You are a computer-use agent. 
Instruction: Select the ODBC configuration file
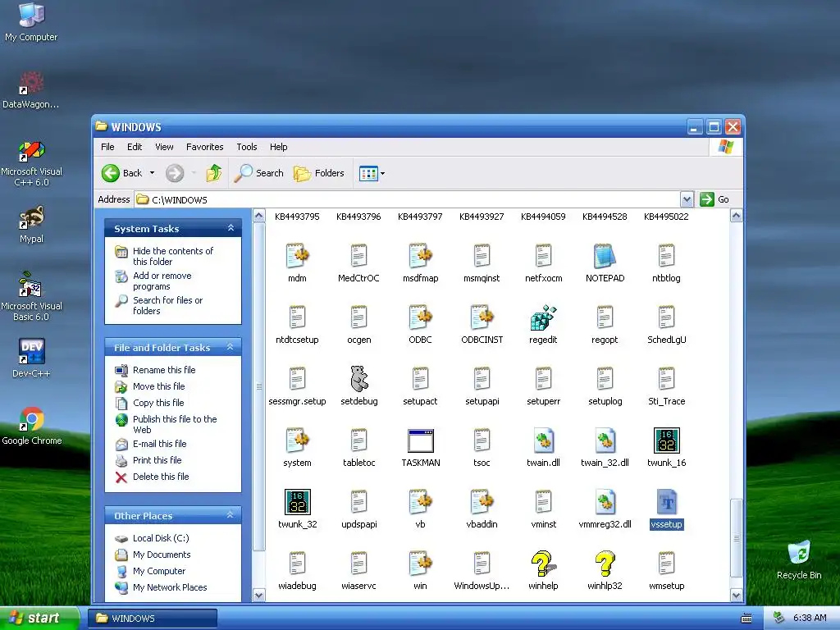pos(421,317)
